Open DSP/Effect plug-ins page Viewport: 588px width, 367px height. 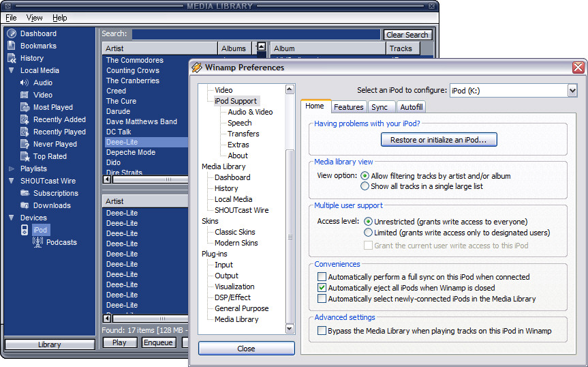point(232,297)
